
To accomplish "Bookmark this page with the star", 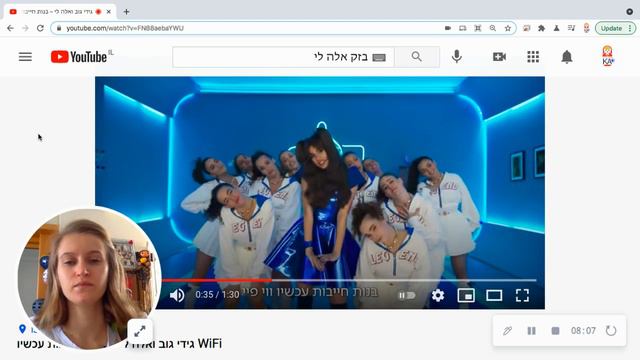I will [x=508, y=28].
